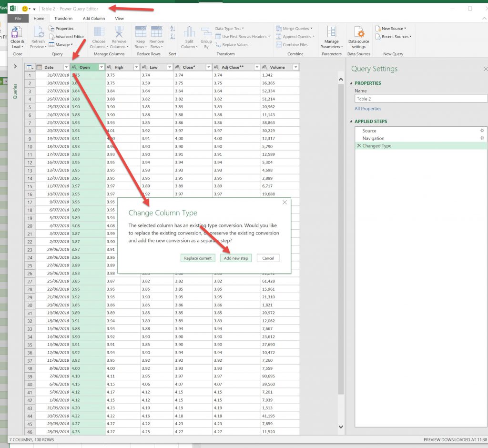Switch to the Transform ribbon tab
488x448 pixels.
pos(63,19)
